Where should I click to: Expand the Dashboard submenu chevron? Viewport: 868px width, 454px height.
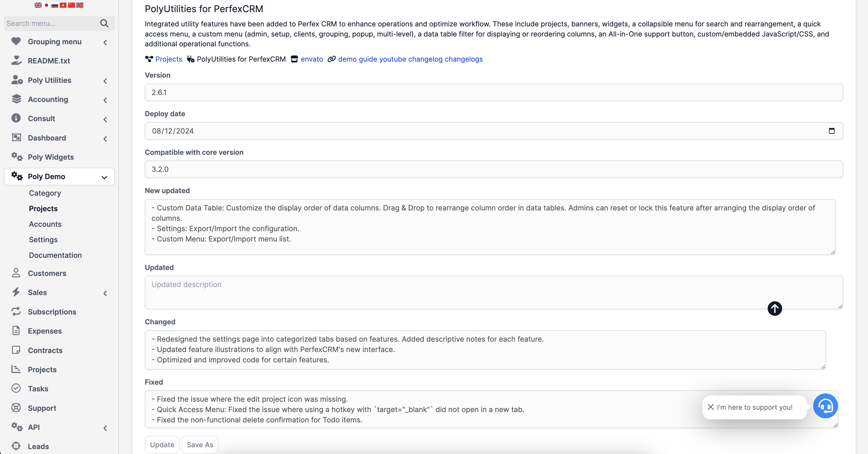pyautogui.click(x=105, y=139)
